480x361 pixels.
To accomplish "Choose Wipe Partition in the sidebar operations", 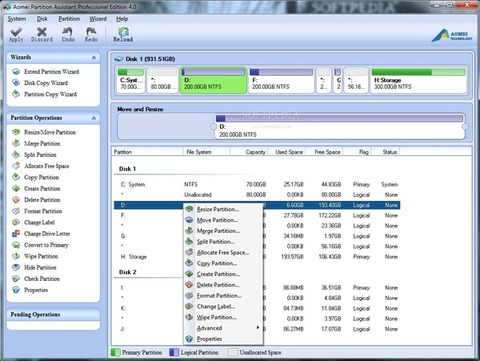I will coord(41,256).
